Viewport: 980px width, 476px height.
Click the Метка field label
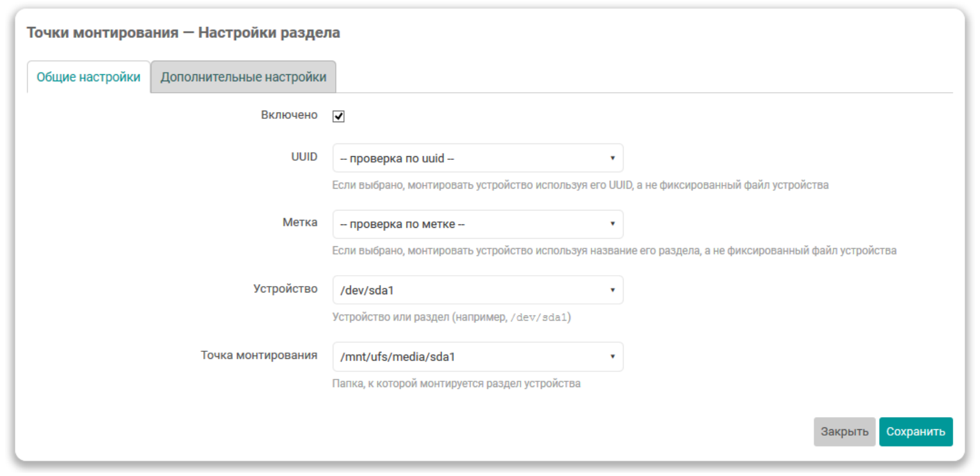coord(300,223)
